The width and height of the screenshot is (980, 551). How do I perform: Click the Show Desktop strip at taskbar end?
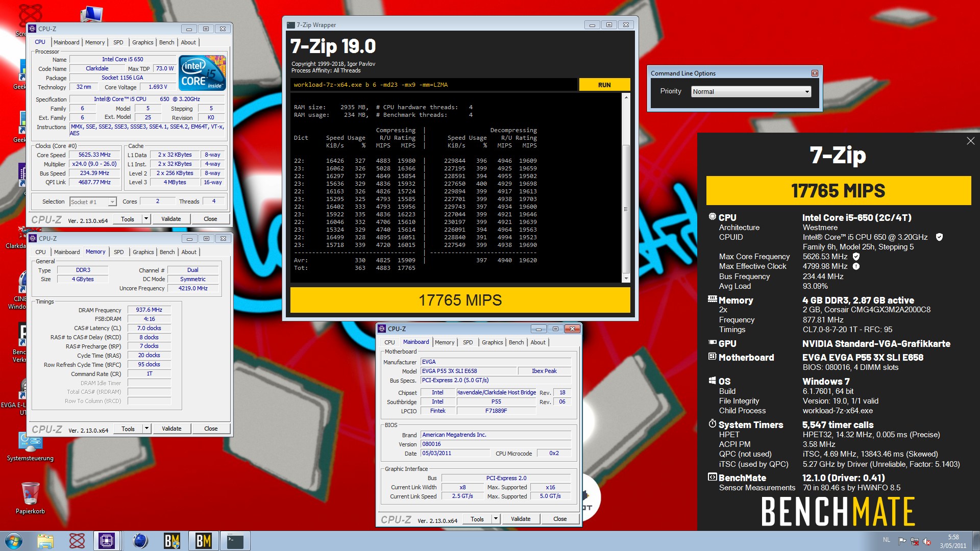pos(976,541)
